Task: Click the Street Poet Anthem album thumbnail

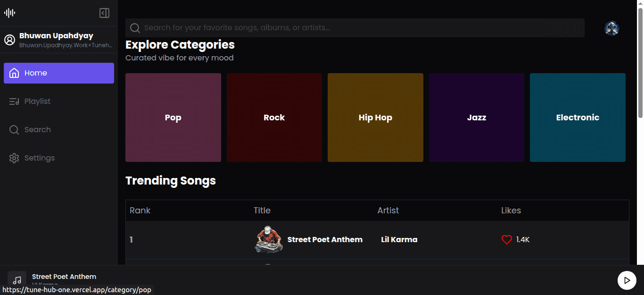Action: tap(268, 239)
